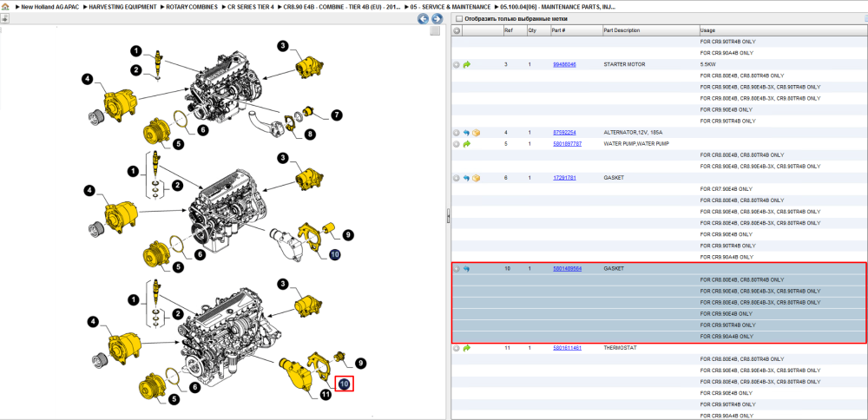This screenshot has height=420, width=868.
Task: Toggle 'Отобразить только выбранные метки' checkbox
Action: pyautogui.click(x=458, y=19)
